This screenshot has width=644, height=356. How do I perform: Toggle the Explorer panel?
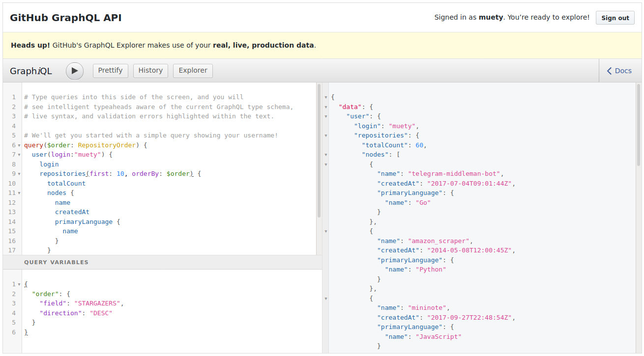(x=193, y=71)
